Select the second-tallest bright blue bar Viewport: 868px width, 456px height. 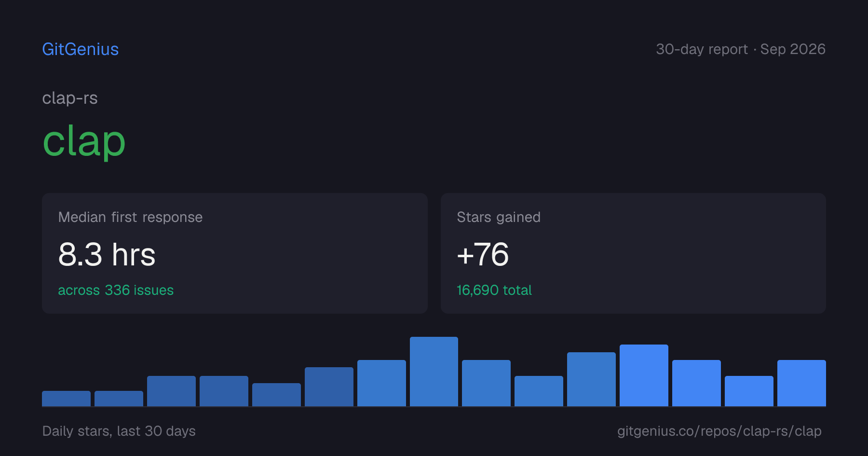[644, 375]
